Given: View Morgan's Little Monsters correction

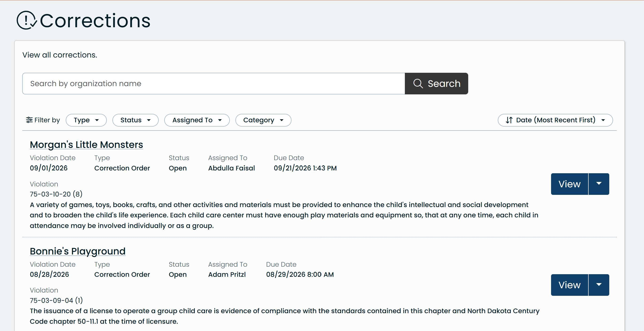Looking at the screenshot, I should (x=569, y=184).
